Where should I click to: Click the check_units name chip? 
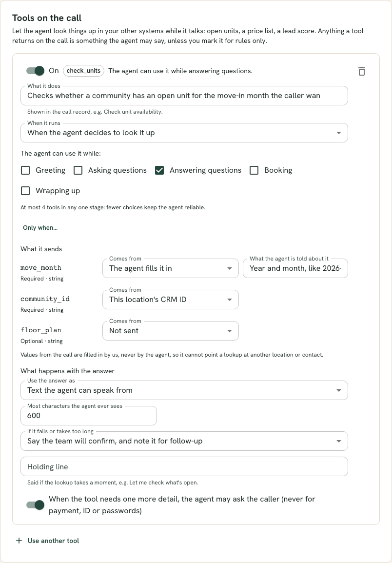84,71
